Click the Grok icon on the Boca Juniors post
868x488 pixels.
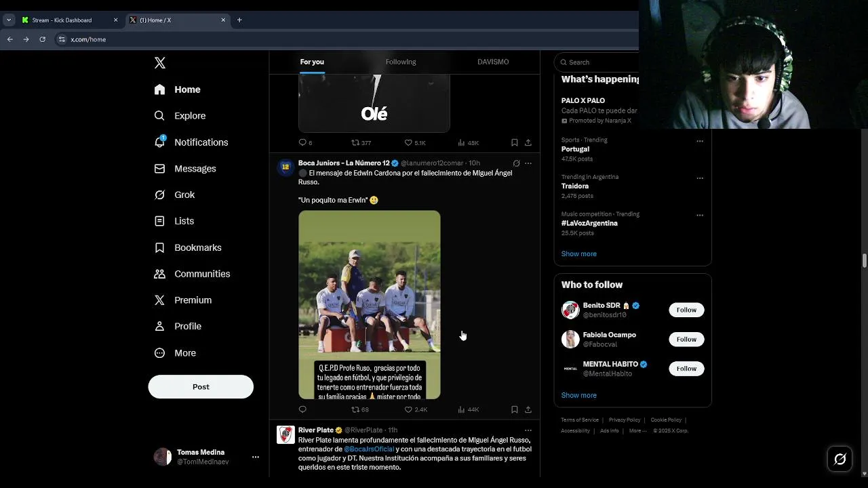click(x=516, y=163)
